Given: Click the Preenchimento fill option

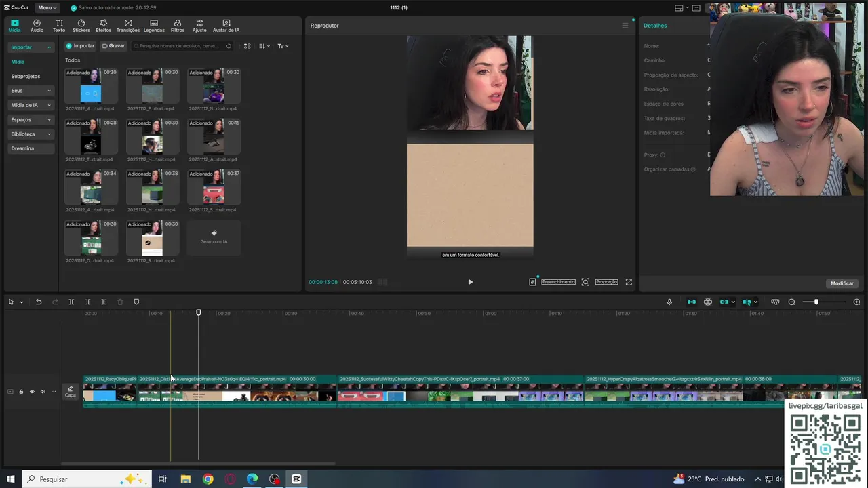Looking at the screenshot, I should (558, 282).
